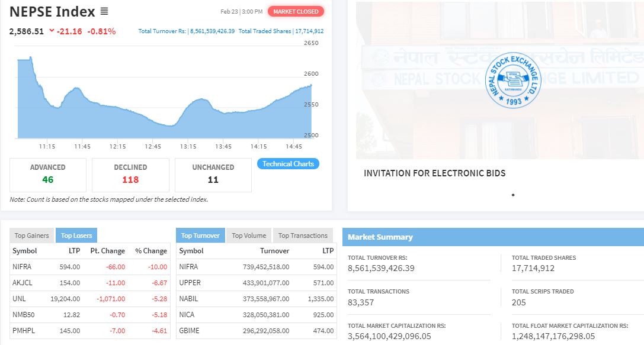Open the NMB50 symbol
The image size is (644, 345).
tap(24, 315)
